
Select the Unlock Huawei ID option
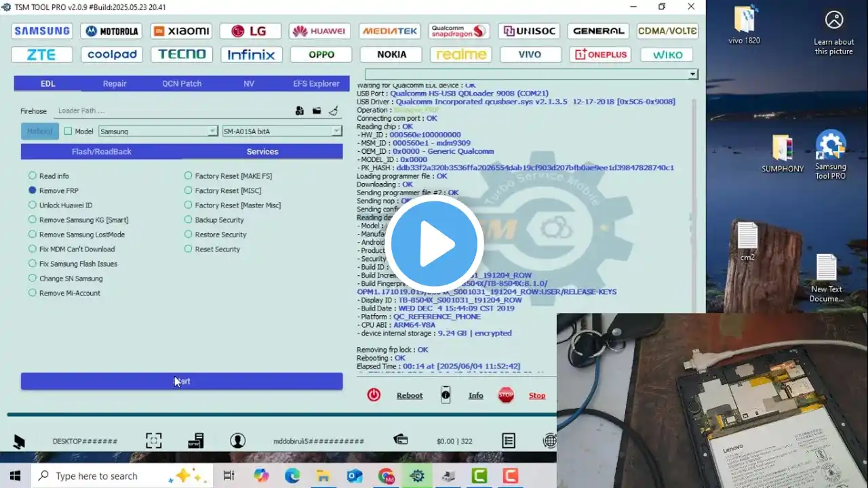click(x=60, y=205)
